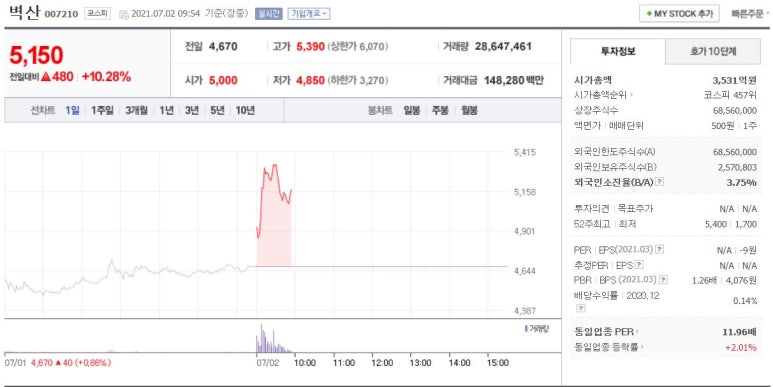Click help icon beside 추정PER EPS
Viewport: 773px width, 387px height.
(x=639, y=265)
